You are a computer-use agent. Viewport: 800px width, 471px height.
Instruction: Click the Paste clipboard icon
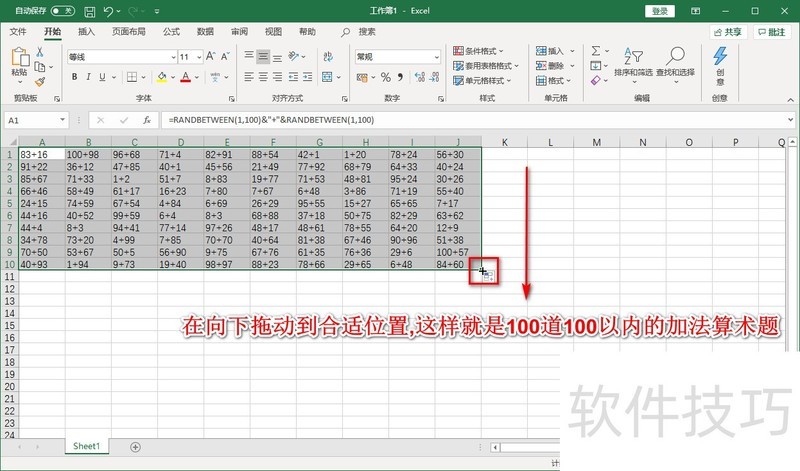pos(19,58)
